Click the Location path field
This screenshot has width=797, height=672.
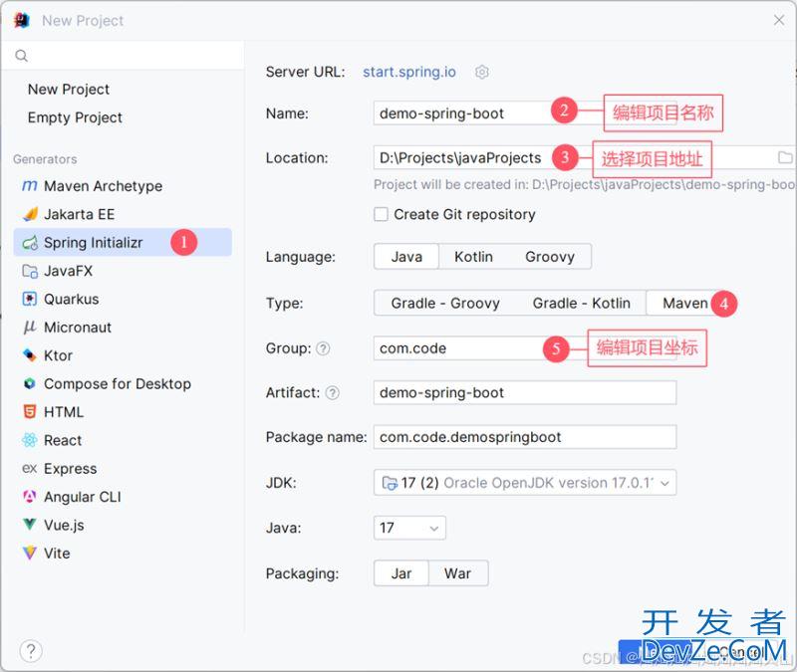(585, 157)
